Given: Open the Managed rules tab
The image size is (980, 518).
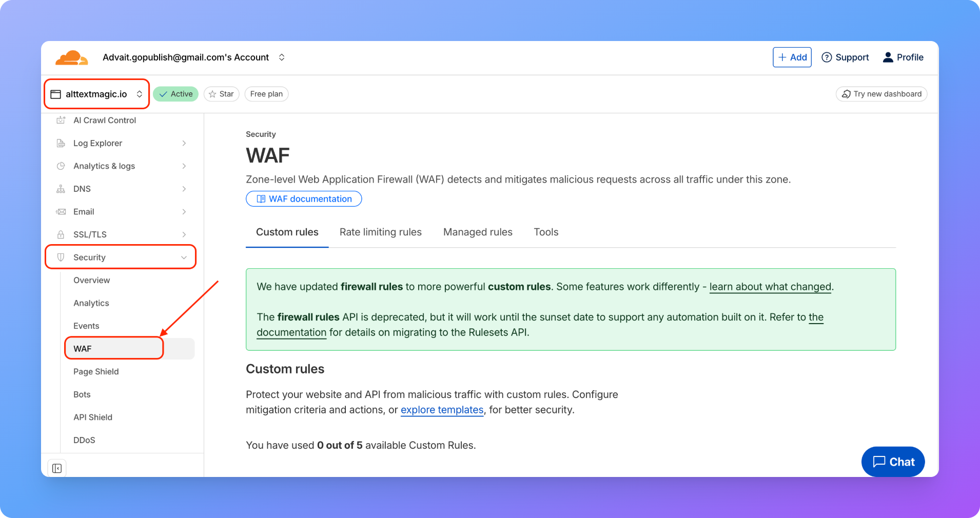Looking at the screenshot, I should coord(477,232).
